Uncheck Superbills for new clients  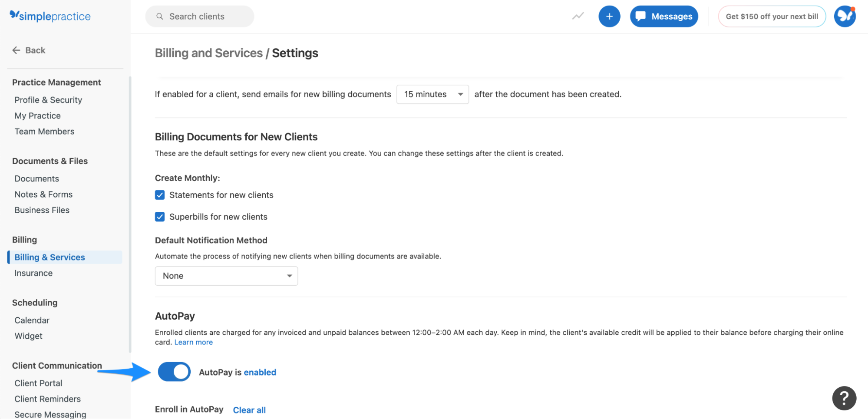coord(160,217)
